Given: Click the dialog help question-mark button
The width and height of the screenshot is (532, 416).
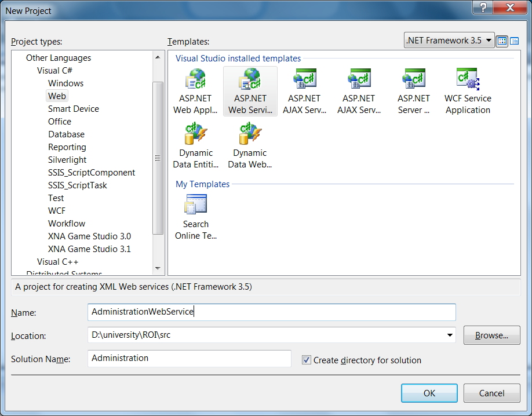Looking at the screenshot, I should click(x=483, y=7).
